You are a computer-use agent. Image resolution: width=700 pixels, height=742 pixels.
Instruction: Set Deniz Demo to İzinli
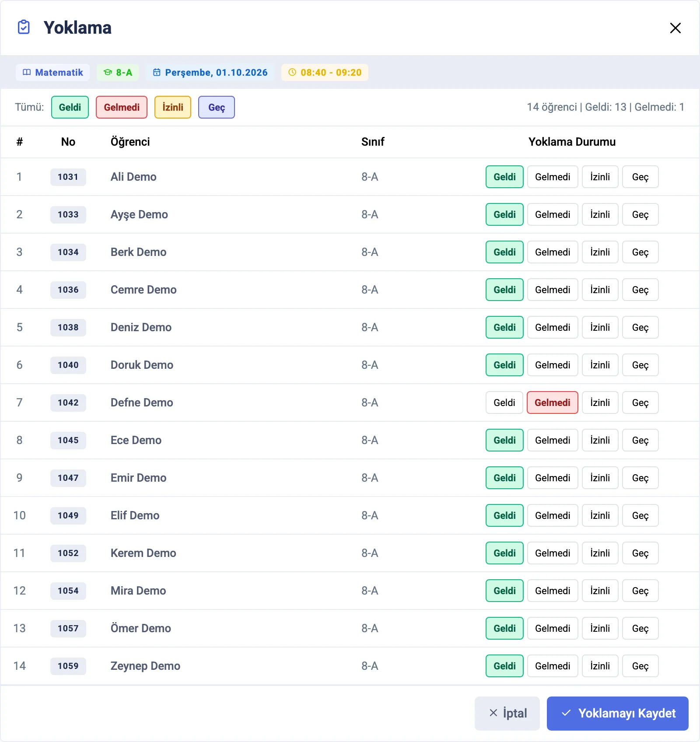click(x=600, y=327)
